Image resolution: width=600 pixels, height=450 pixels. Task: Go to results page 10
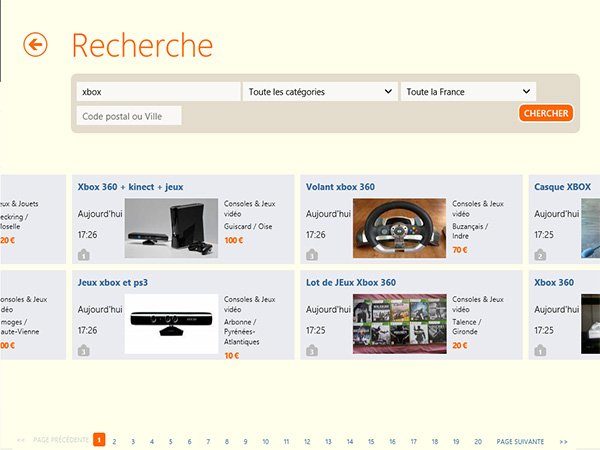click(x=266, y=441)
